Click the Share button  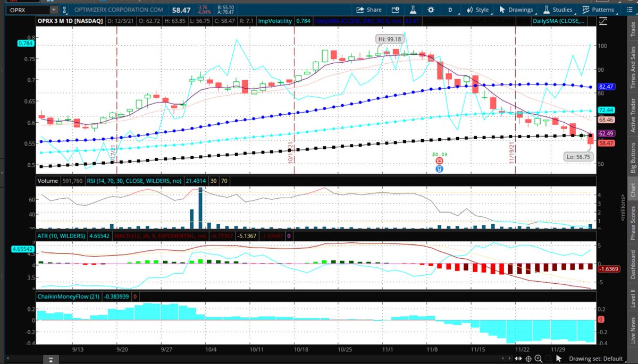(369, 10)
